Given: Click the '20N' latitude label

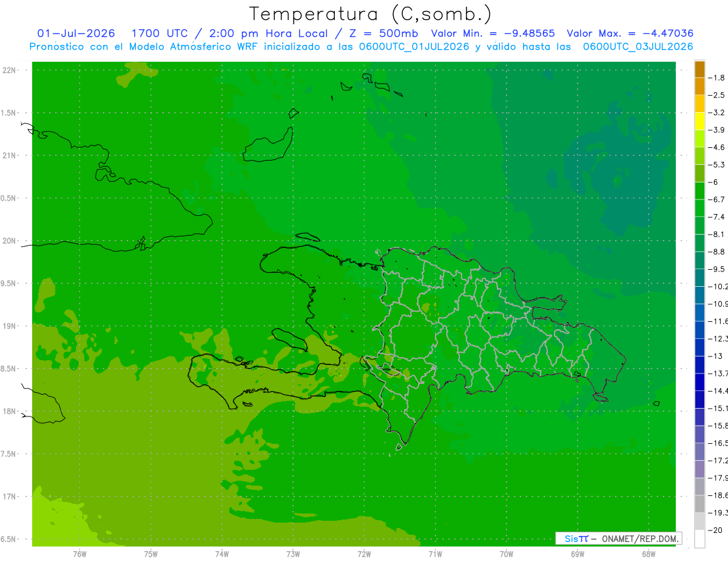Looking at the screenshot, I should point(10,241).
